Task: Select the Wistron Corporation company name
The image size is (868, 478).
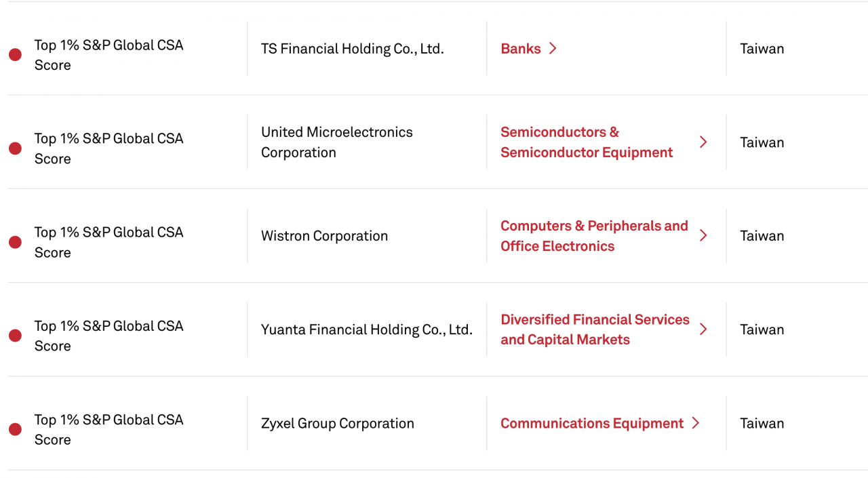Action: [x=325, y=236]
